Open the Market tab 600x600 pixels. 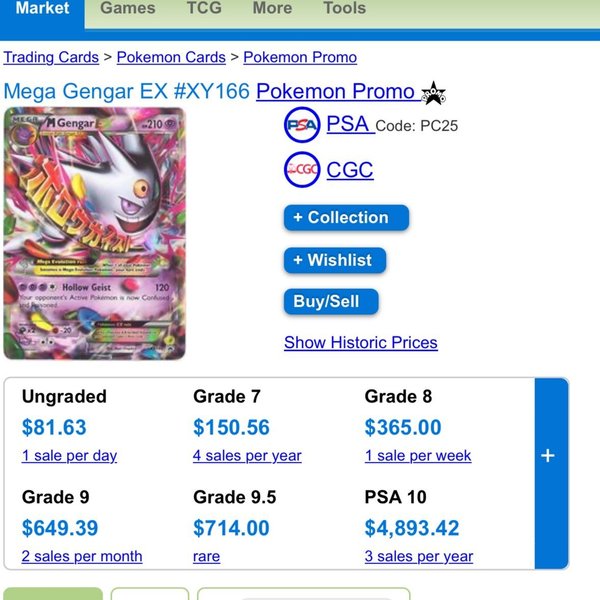[43, 9]
